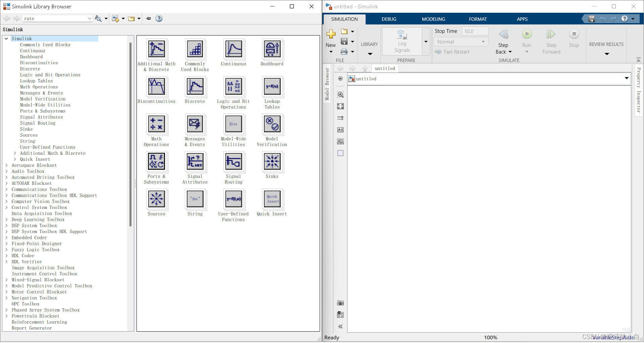Expand the LIBRARY section dropdown arrow
Viewport: 644px width, 343px height.
pyautogui.click(x=370, y=54)
